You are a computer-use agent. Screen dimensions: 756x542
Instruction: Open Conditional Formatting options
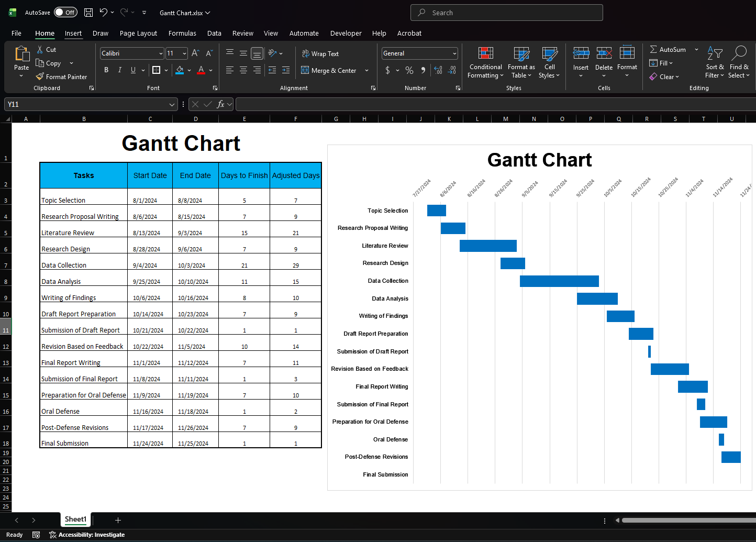[485, 62]
